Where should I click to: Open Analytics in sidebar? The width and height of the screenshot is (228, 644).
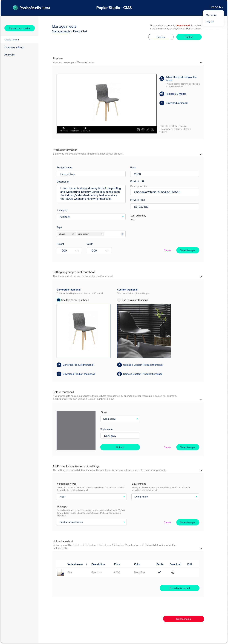coord(9,55)
